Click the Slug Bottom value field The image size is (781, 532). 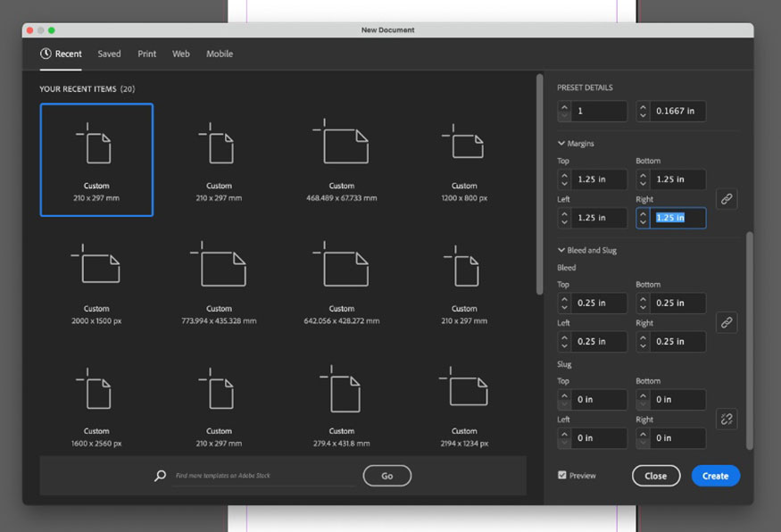677,400
